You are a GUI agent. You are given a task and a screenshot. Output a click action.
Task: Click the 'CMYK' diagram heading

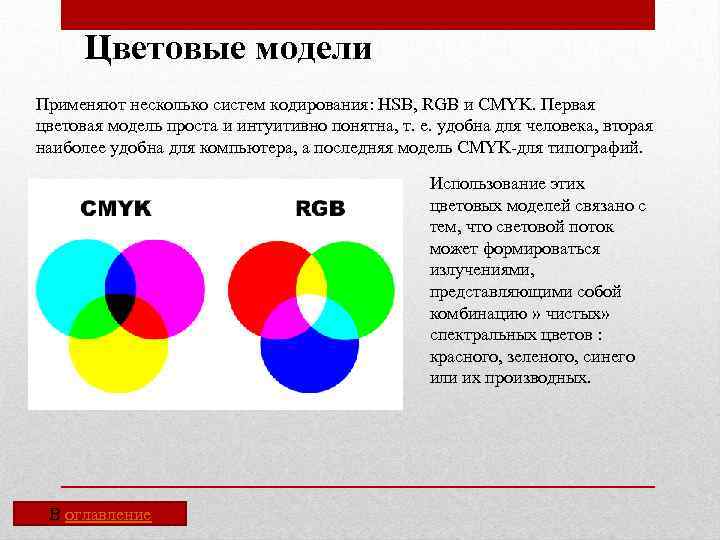click(x=115, y=208)
